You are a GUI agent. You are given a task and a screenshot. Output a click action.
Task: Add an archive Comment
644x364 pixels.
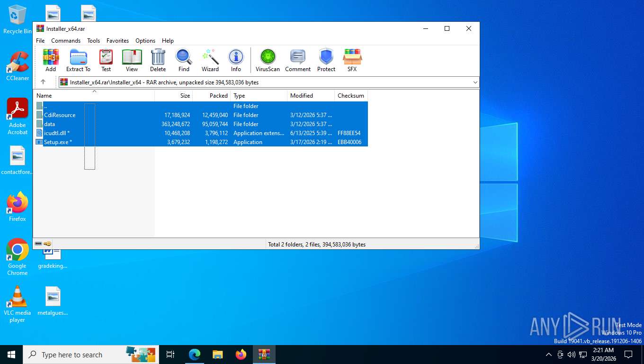[298, 60]
